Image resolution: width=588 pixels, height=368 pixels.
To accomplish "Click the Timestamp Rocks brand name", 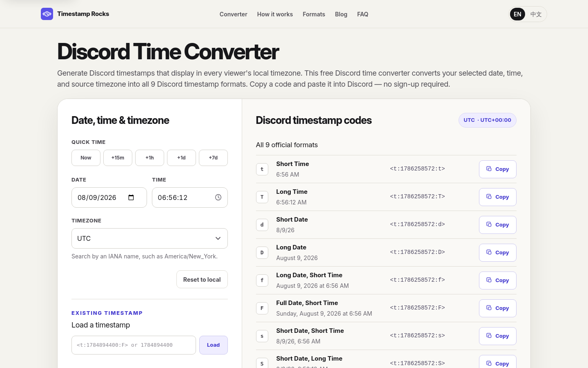I will pos(83,14).
